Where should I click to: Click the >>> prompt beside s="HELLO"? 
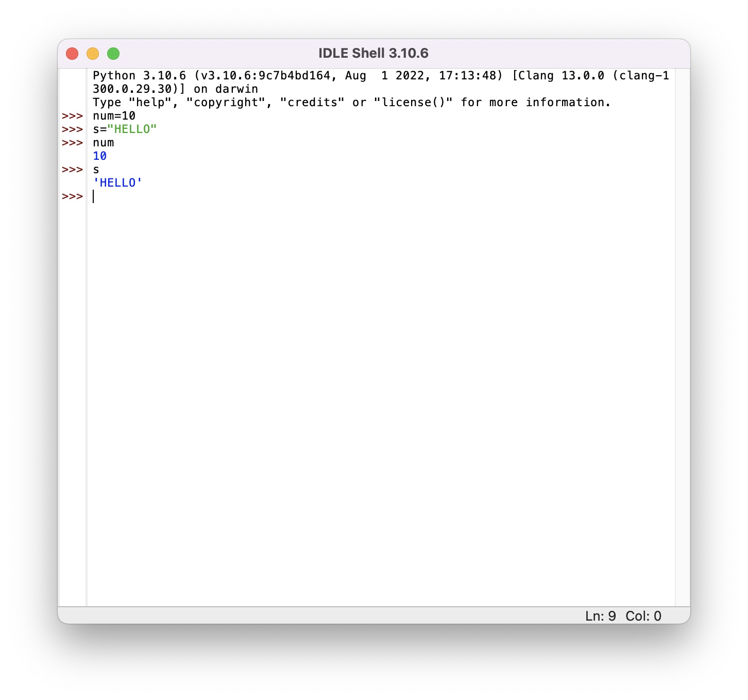pos(72,129)
